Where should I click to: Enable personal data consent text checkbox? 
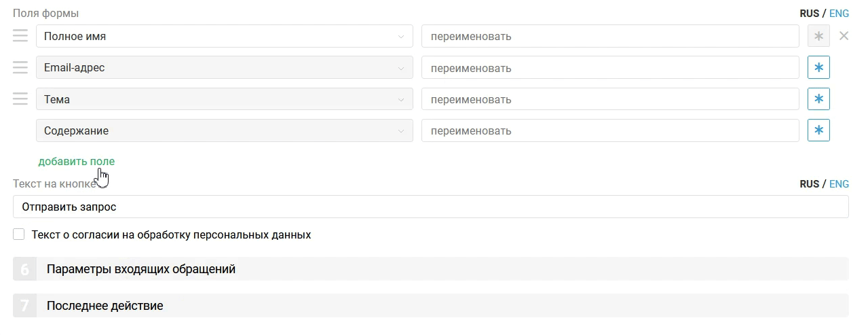pos(19,234)
